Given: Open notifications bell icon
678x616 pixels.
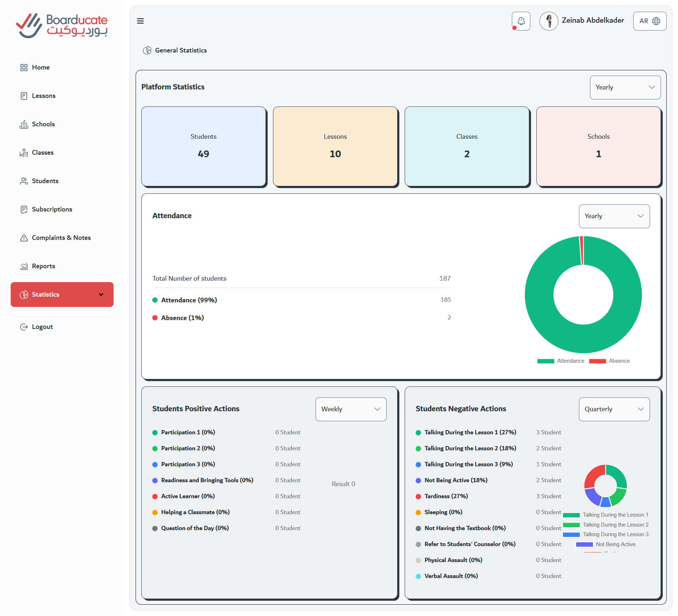Looking at the screenshot, I should pyautogui.click(x=521, y=21).
